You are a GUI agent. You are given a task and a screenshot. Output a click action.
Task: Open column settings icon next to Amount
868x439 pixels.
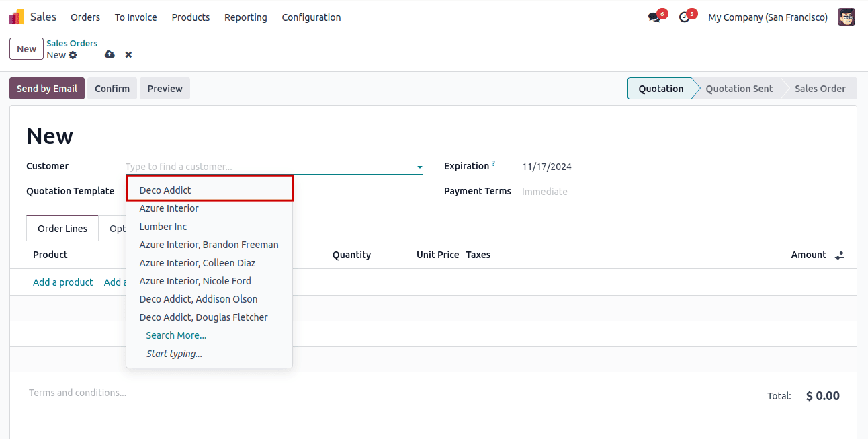pos(839,255)
